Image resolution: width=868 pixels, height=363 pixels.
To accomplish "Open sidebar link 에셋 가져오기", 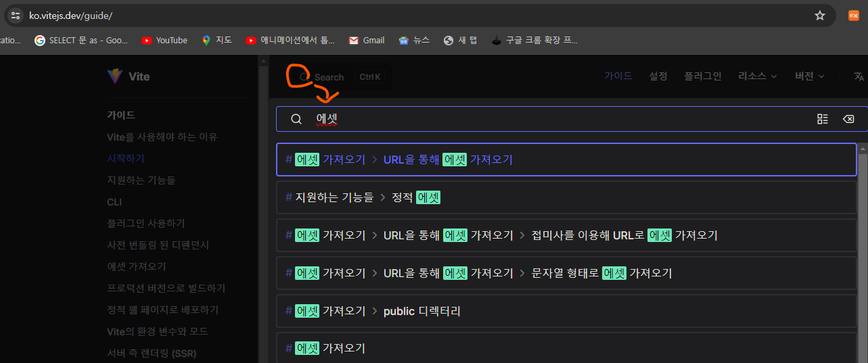I will 136,266.
